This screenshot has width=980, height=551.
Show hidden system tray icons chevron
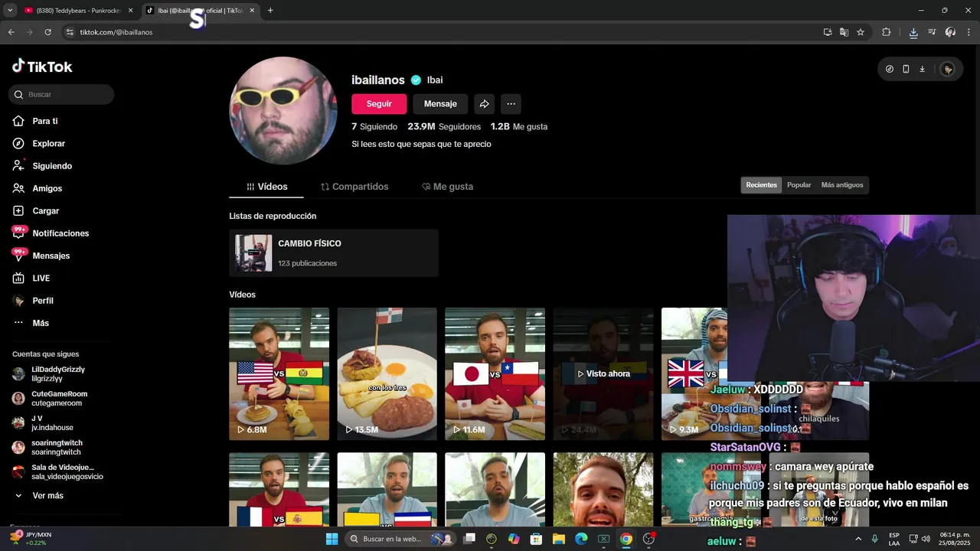(x=857, y=539)
